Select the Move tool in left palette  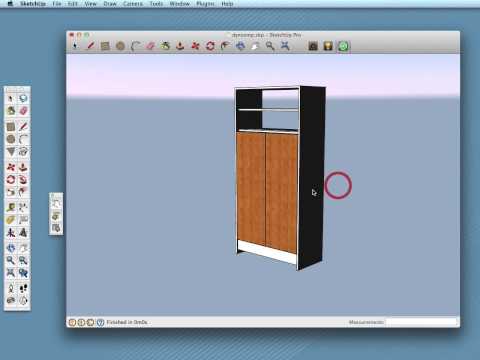point(11,167)
